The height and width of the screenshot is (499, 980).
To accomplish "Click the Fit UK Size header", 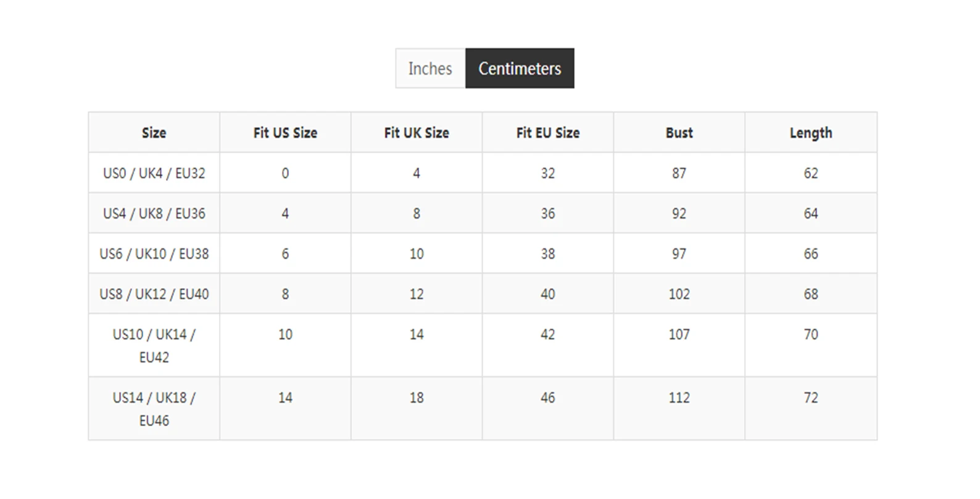I will coord(417,133).
